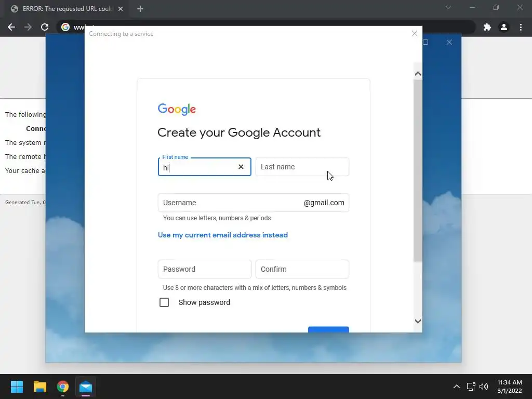Click the Google logo in the form
The width and height of the screenshot is (532, 399).
[177, 109]
